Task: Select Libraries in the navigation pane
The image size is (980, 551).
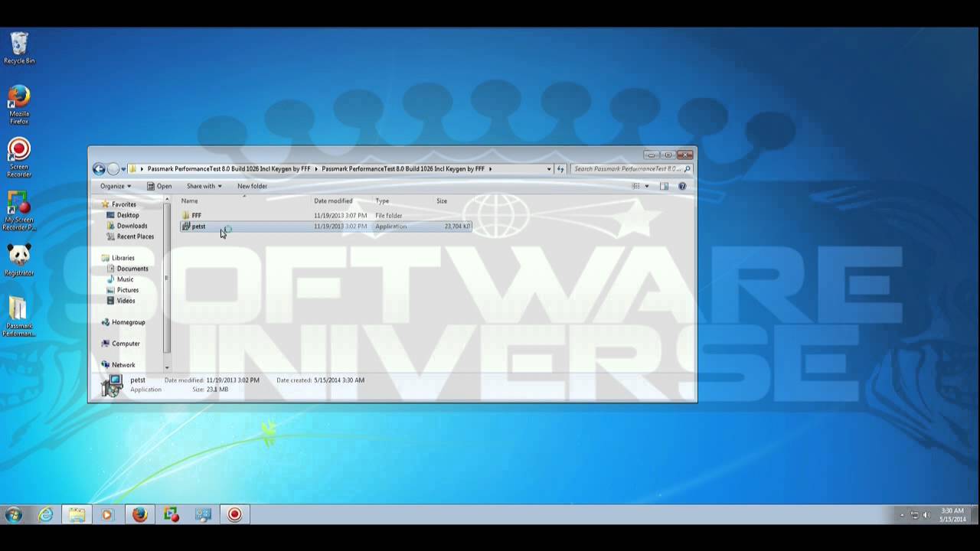Action: pyautogui.click(x=122, y=258)
